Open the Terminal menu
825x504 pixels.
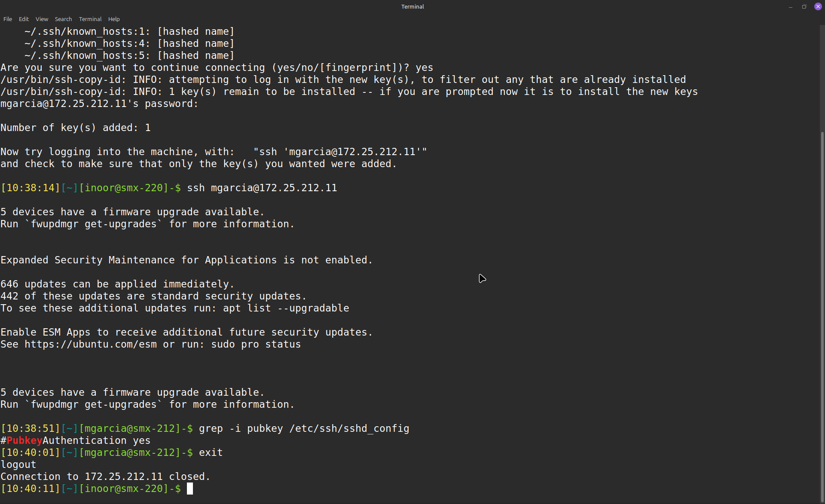pos(90,19)
